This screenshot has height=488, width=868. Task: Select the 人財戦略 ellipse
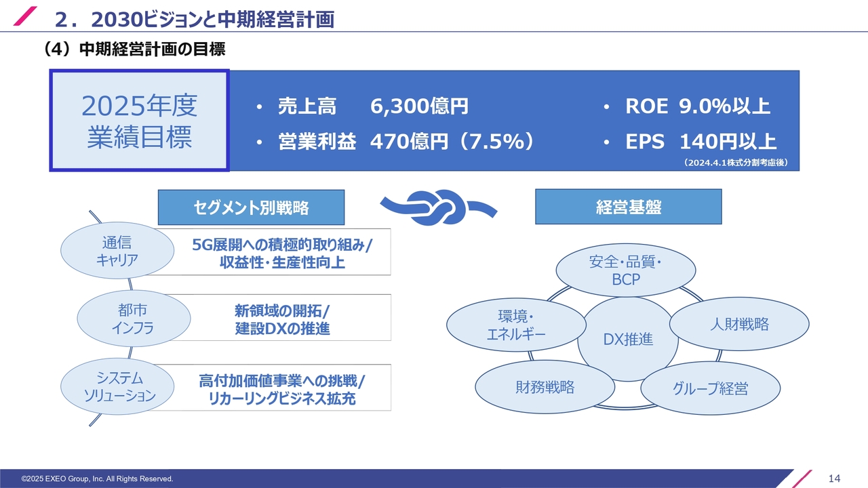pyautogui.click(x=739, y=324)
